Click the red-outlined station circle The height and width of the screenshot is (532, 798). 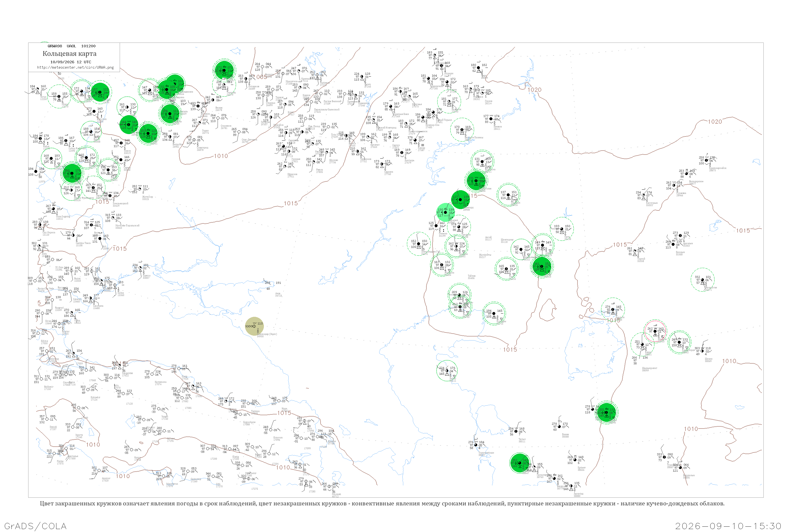(x=655, y=331)
